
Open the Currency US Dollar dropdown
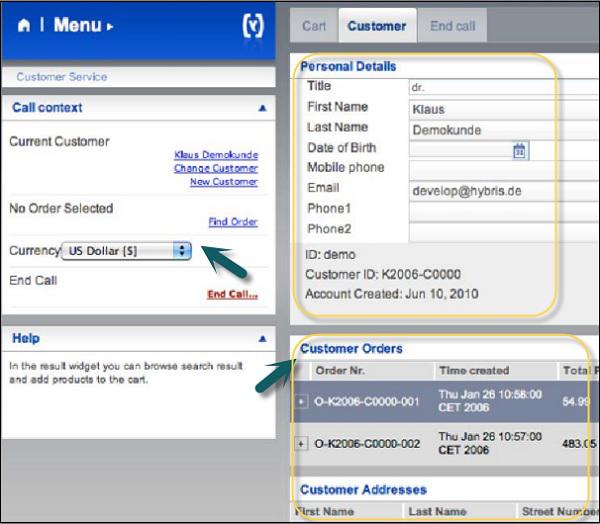(127, 251)
